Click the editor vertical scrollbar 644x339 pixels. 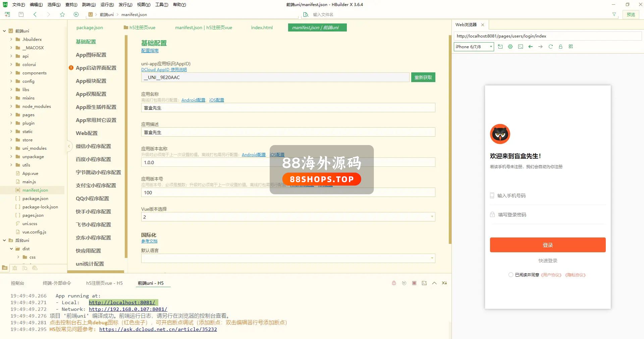click(x=450, y=134)
